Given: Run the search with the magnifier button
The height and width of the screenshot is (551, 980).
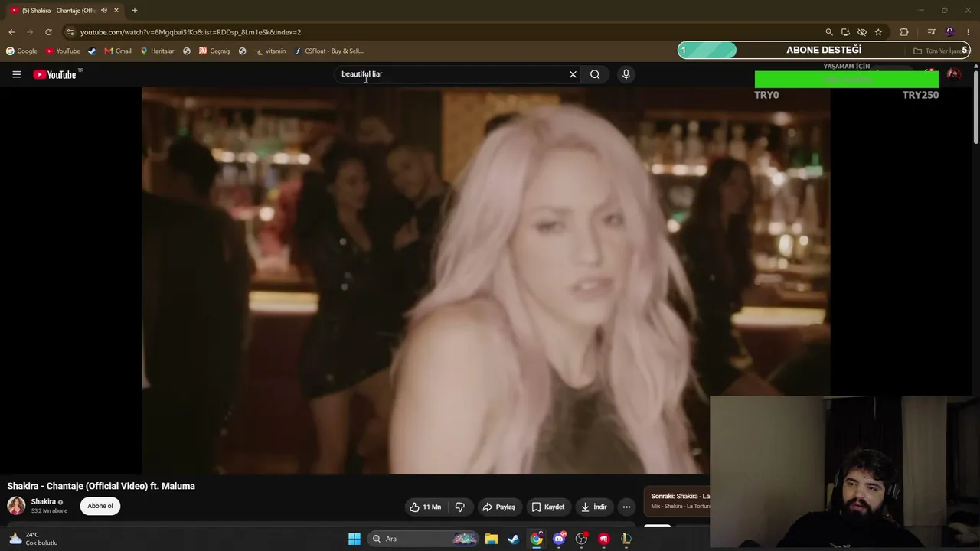Looking at the screenshot, I should tap(595, 74).
